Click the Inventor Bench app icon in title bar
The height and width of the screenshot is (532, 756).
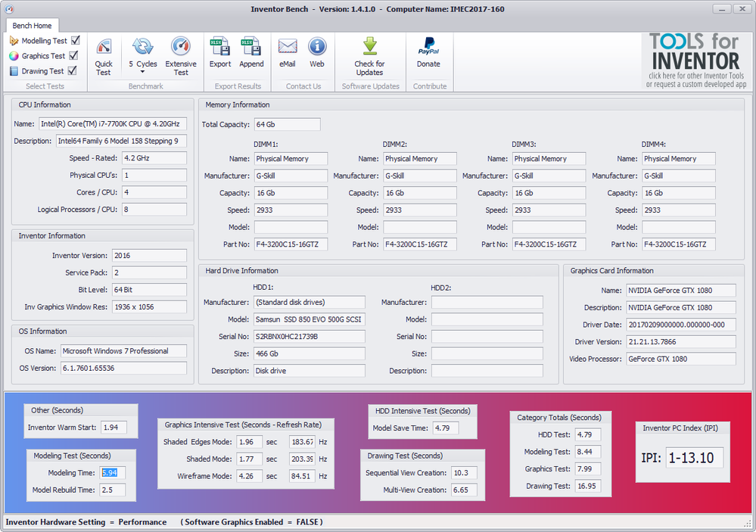click(x=8, y=9)
